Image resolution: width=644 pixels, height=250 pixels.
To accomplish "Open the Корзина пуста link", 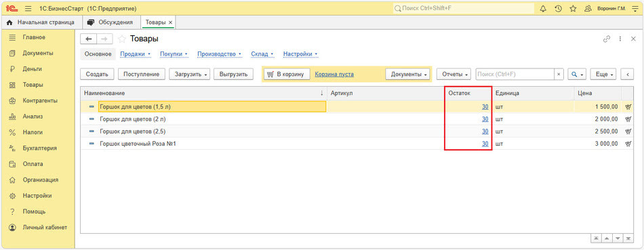I will [334, 75].
